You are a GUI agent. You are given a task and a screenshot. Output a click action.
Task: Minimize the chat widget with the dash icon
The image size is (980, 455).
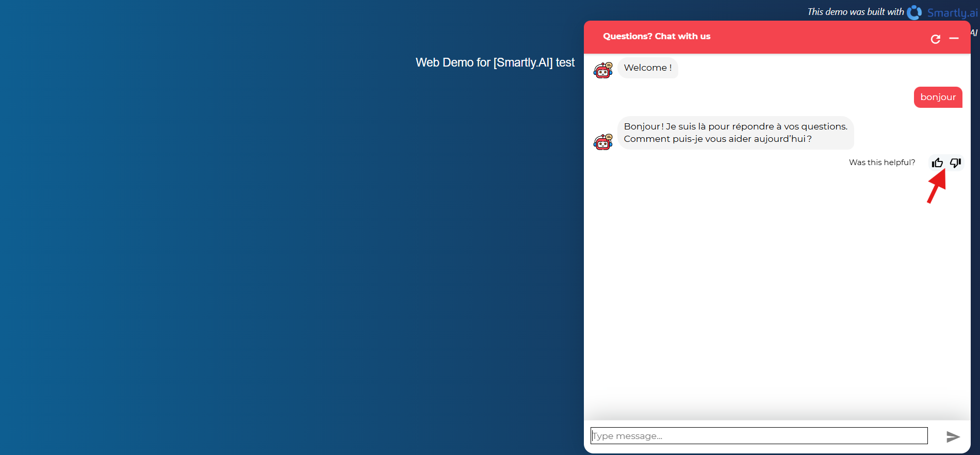[954, 39]
